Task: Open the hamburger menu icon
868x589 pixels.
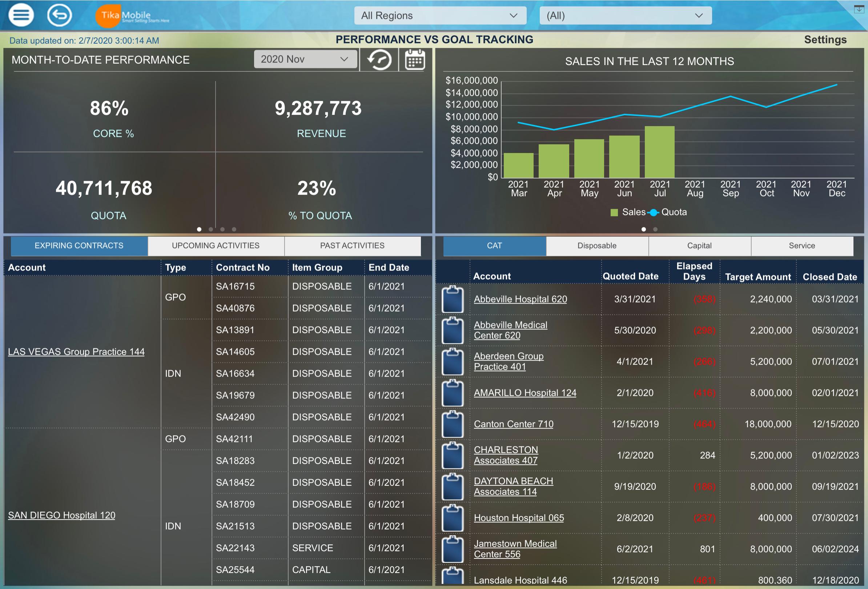Action: coord(21,15)
